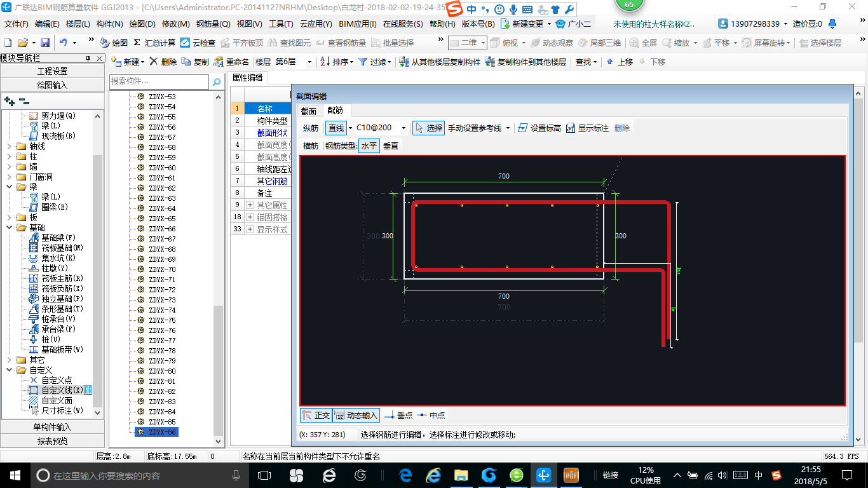This screenshot has width=868, height=488.
Task: Select ZDYX-70 in component list
Action: 162,269
